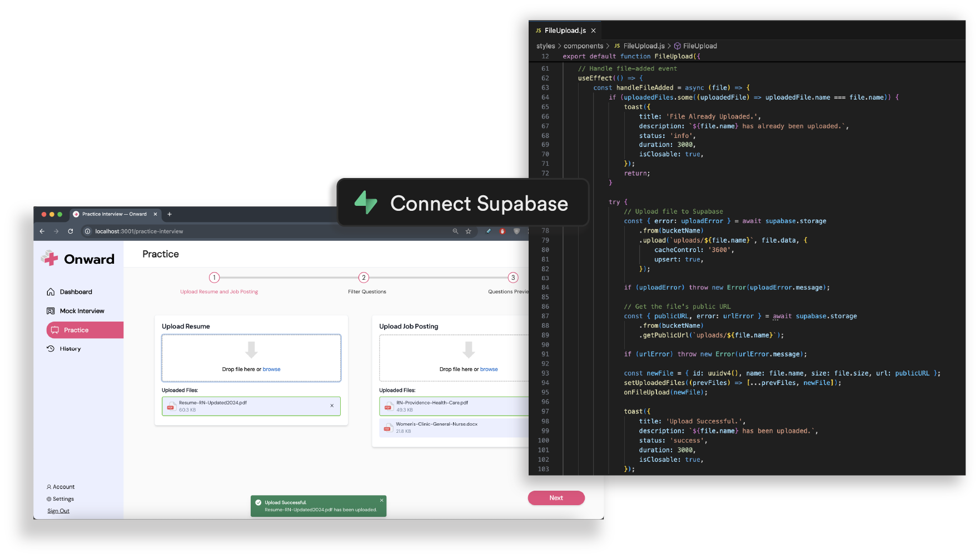Open the components breadcrumb dropdown
This screenshot has height=558, width=980.
584,46
